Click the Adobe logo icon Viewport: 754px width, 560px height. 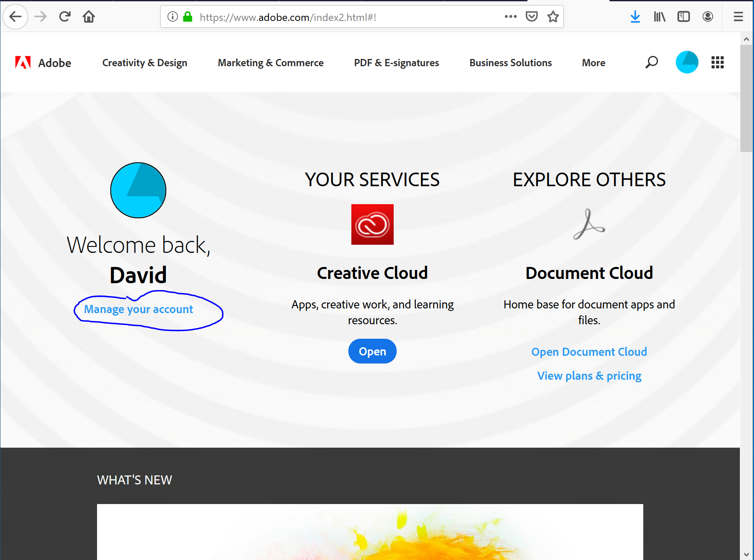[23, 63]
